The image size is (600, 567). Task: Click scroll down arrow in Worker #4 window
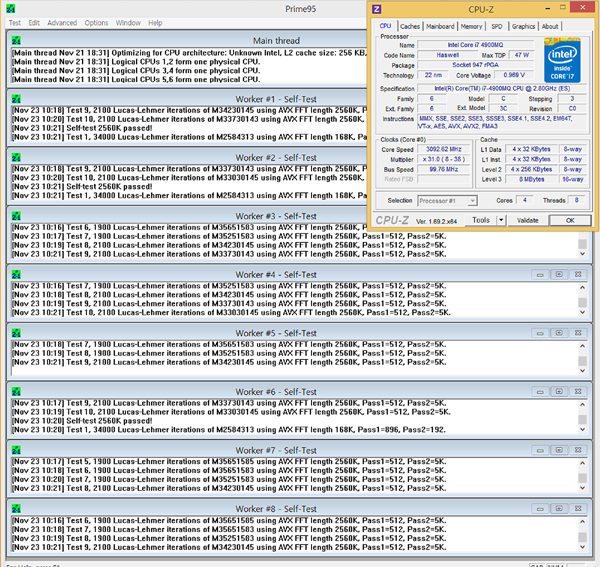coord(582,312)
